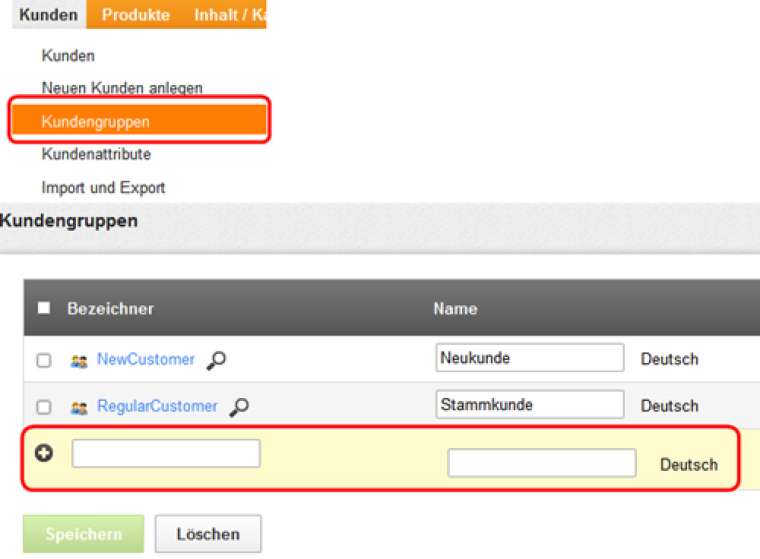Click the empty Bezeichner input field
Image resolution: width=760 pixels, height=559 pixels.
pyautogui.click(x=166, y=454)
